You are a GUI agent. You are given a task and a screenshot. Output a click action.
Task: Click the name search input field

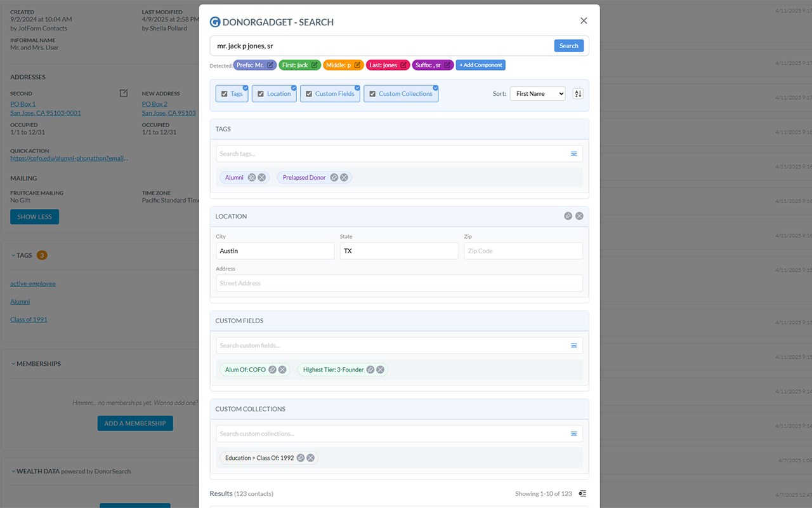point(383,46)
